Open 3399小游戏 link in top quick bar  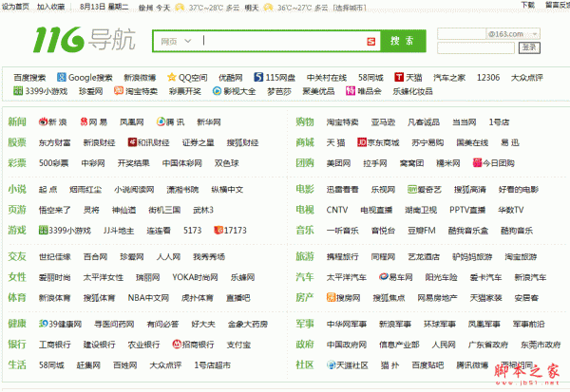click(x=40, y=91)
